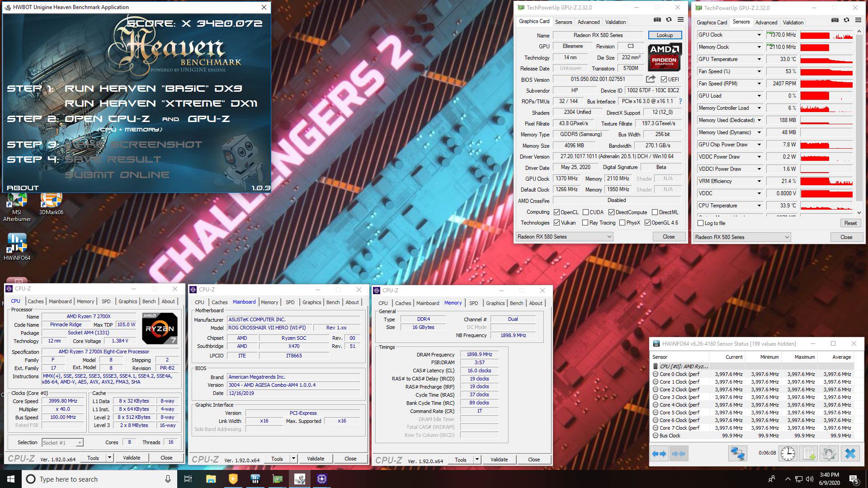Image resolution: width=868 pixels, height=488 pixels.
Task: Click ABOUT in the Heaven Benchmark app
Action: point(23,188)
